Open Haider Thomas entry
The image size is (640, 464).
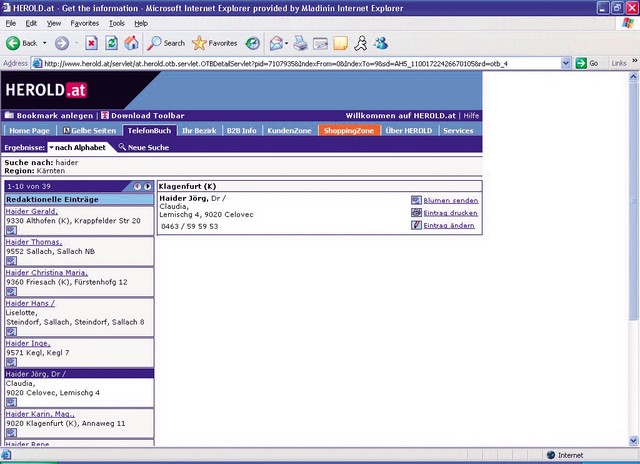(x=34, y=242)
